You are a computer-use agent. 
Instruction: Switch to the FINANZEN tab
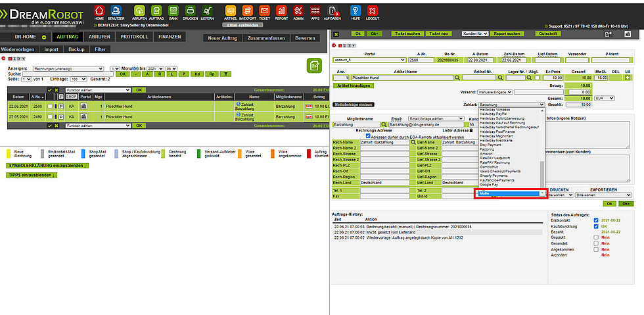click(x=170, y=37)
